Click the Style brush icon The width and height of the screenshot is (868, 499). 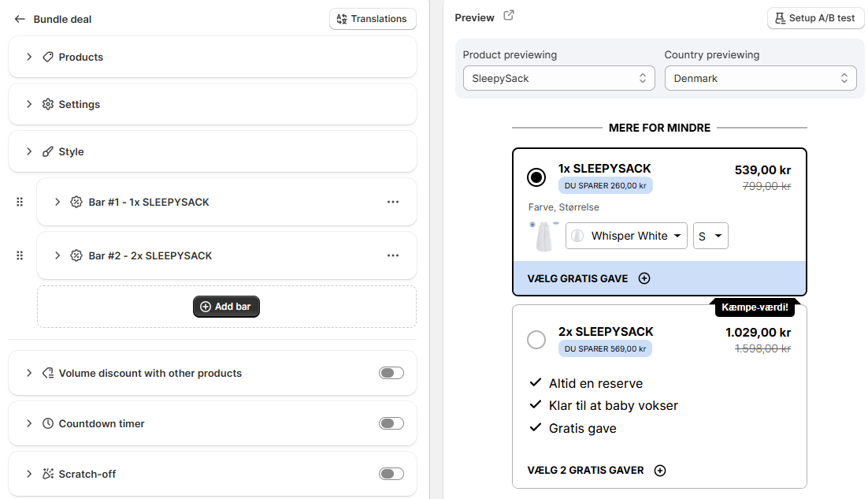tap(48, 151)
